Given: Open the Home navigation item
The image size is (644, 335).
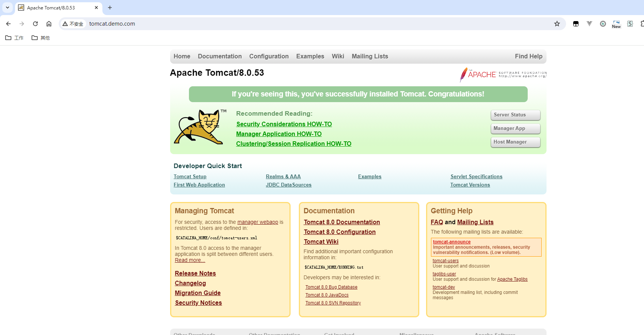Looking at the screenshot, I should point(182,56).
